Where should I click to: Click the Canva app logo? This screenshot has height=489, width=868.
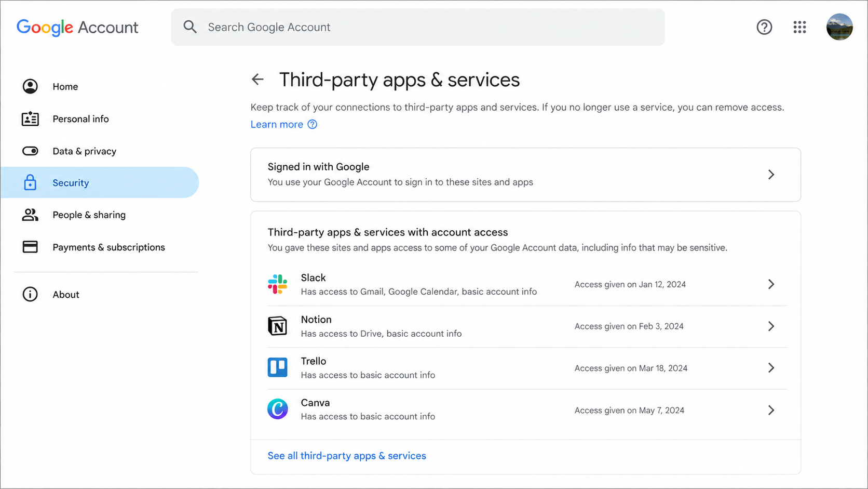278,409
